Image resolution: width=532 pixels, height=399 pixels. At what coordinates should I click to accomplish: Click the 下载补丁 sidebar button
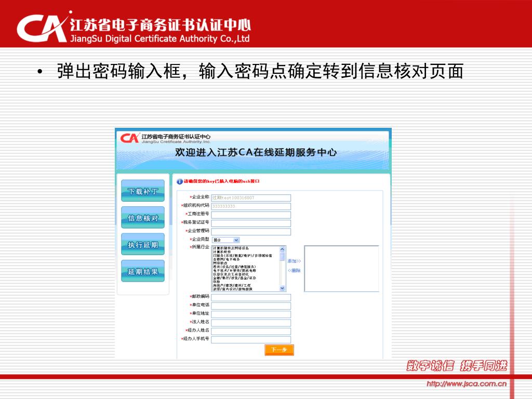[143, 191]
